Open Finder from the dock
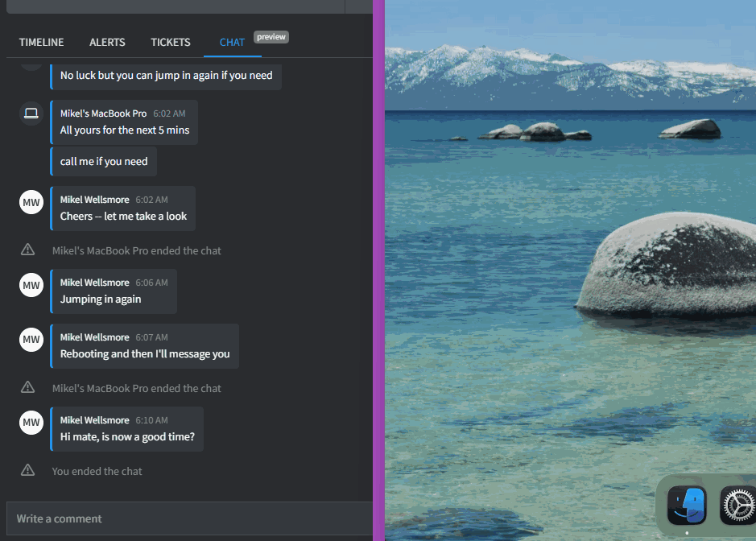The width and height of the screenshot is (756, 541). tap(687, 506)
